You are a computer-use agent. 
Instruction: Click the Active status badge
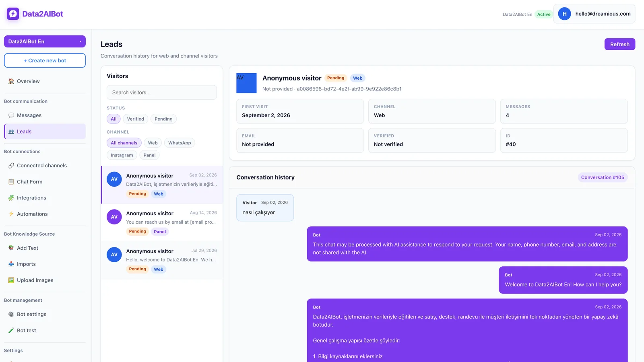(543, 14)
